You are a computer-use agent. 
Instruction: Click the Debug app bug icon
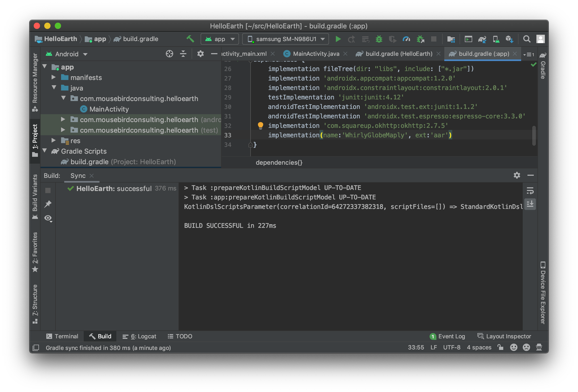pyautogui.click(x=379, y=39)
